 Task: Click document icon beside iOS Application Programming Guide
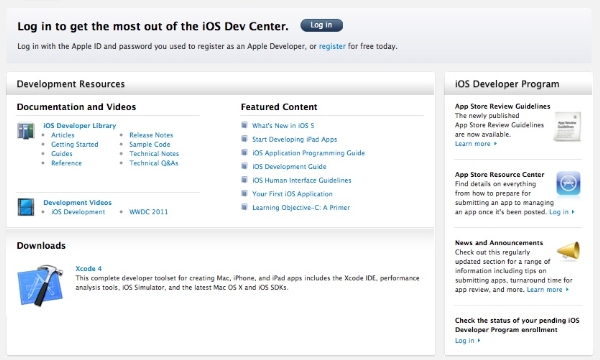point(244,152)
